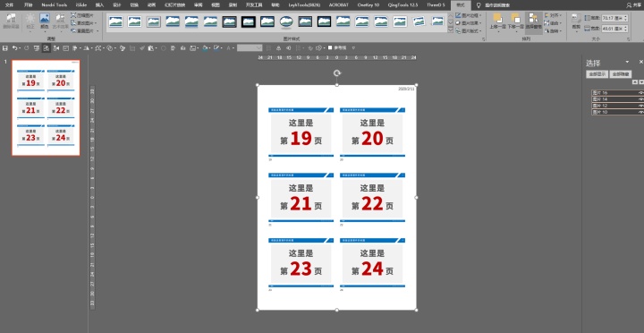The image size is (644, 333).
Task: Open the font size combo box in quick toolbar
Action: 250,48
